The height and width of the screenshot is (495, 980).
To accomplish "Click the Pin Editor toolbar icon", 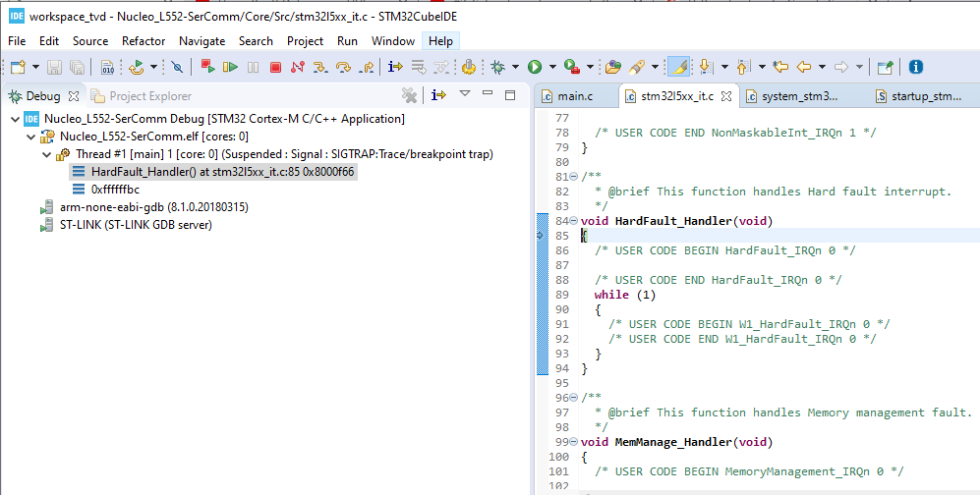I will (x=885, y=67).
